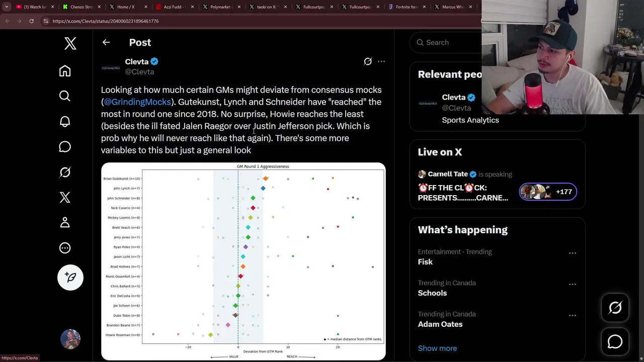
Task: Open the floating messages chat button
Action: click(615, 342)
